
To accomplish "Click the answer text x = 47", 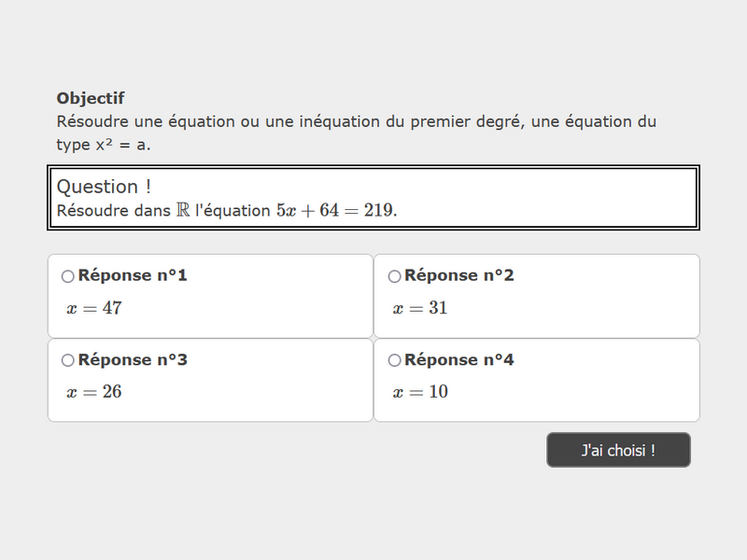I will coord(94,308).
